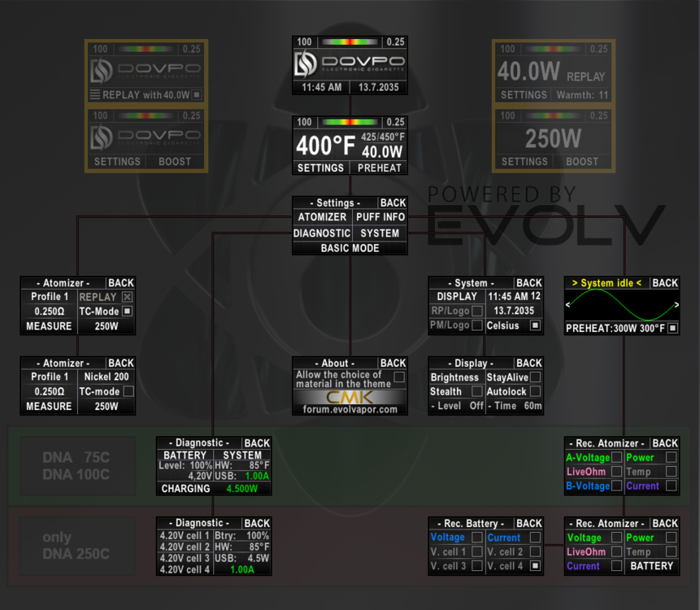Toggle the Celsius checkbox

coord(535,325)
